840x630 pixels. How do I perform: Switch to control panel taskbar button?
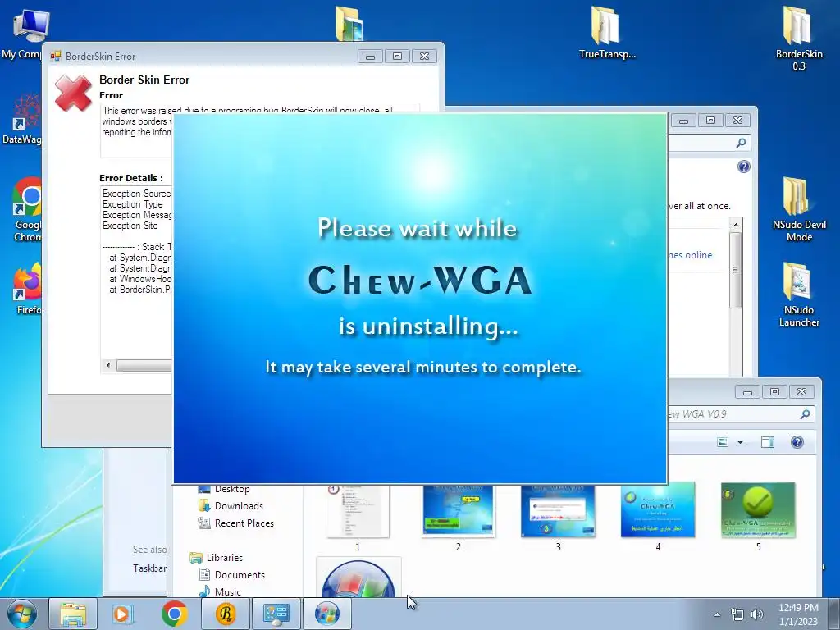(x=276, y=614)
